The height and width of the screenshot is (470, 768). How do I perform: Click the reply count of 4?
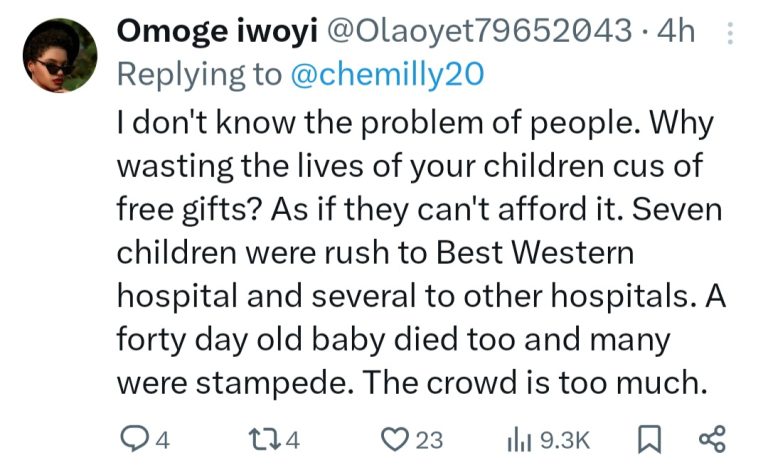tap(163, 440)
